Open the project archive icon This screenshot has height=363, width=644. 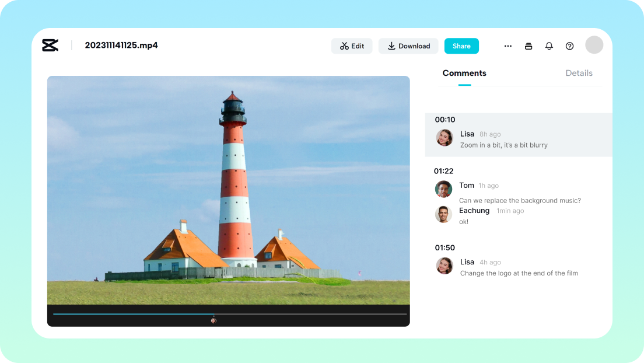pyautogui.click(x=528, y=46)
